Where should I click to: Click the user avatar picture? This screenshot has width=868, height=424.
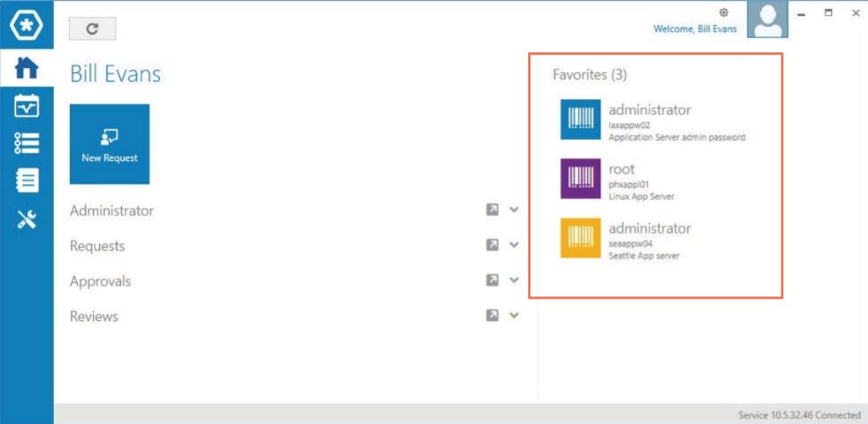click(767, 19)
